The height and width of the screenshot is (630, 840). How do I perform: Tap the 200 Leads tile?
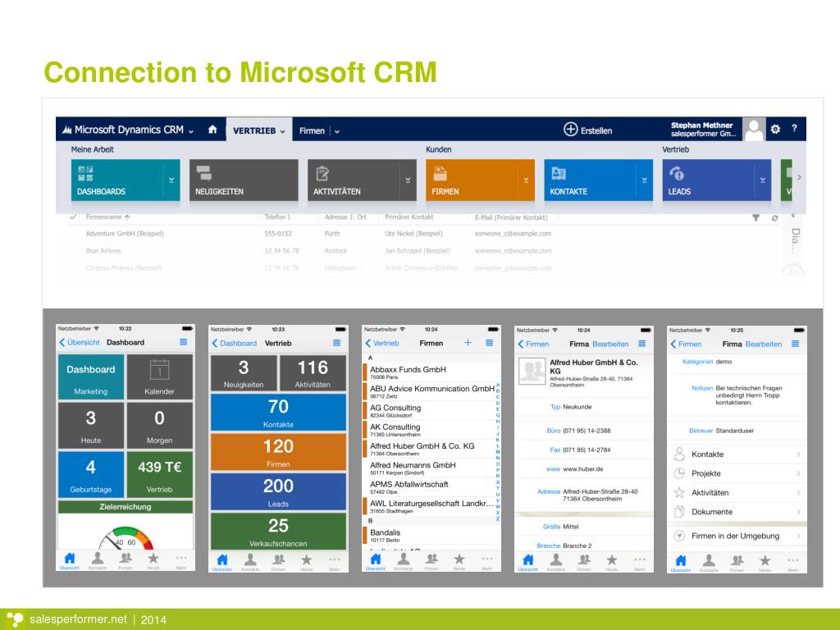279,492
